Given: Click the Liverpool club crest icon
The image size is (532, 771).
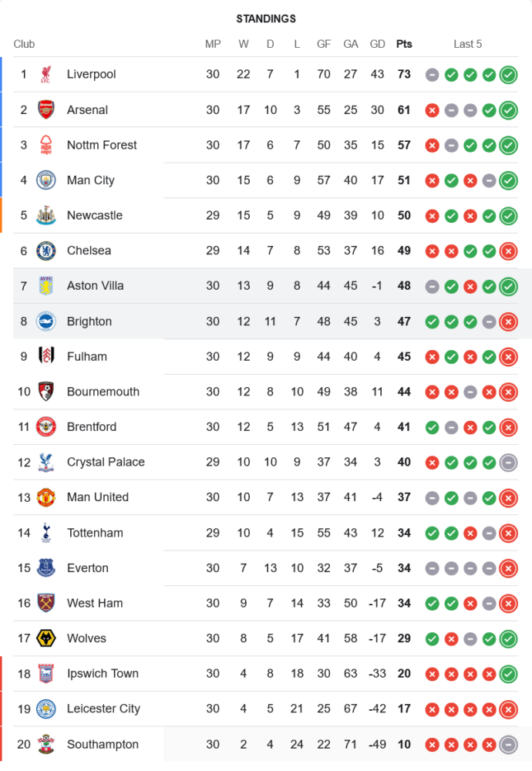Looking at the screenshot, I should click(x=46, y=74).
